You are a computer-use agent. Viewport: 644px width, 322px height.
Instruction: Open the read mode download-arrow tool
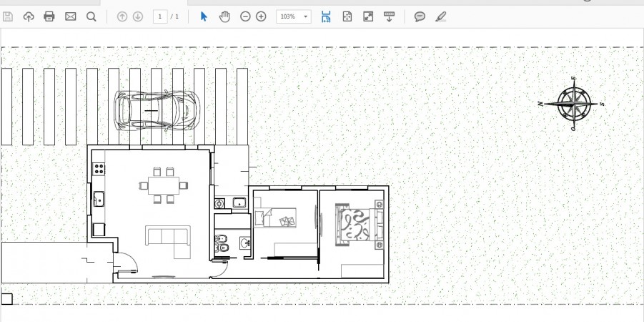tap(390, 16)
